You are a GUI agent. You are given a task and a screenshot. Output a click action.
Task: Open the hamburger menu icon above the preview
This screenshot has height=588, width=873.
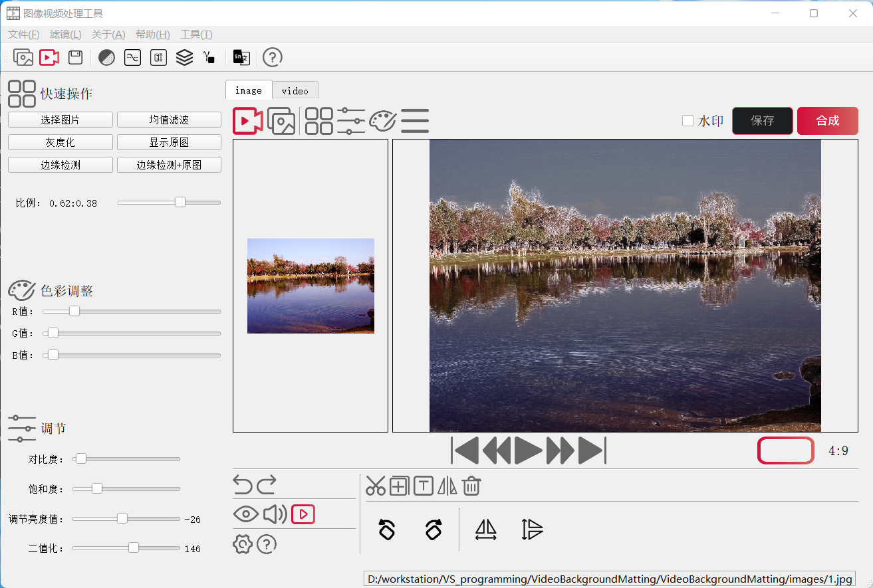click(x=415, y=121)
